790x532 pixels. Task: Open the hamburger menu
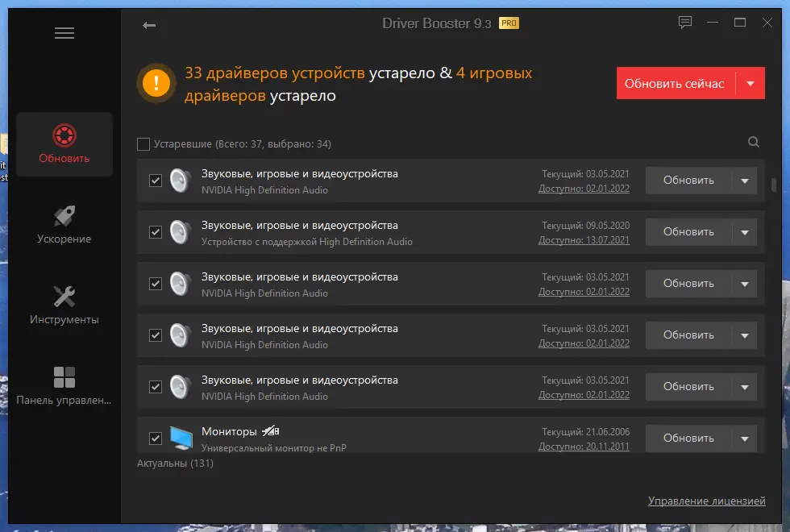(64, 33)
